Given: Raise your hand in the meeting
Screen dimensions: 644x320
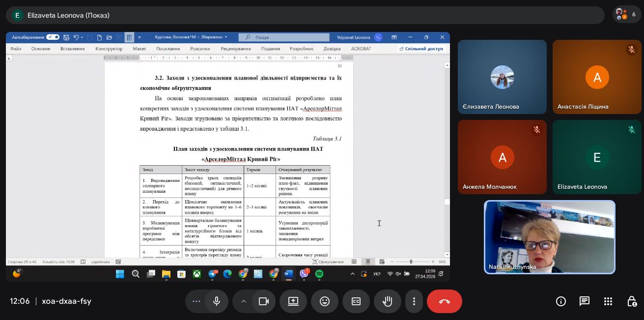Looking at the screenshot, I should tap(388, 301).
